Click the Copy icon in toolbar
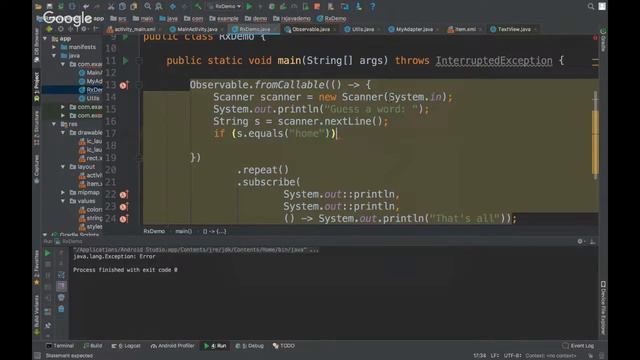This screenshot has height=360, width=640. pyautogui.click(x=122, y=7)
